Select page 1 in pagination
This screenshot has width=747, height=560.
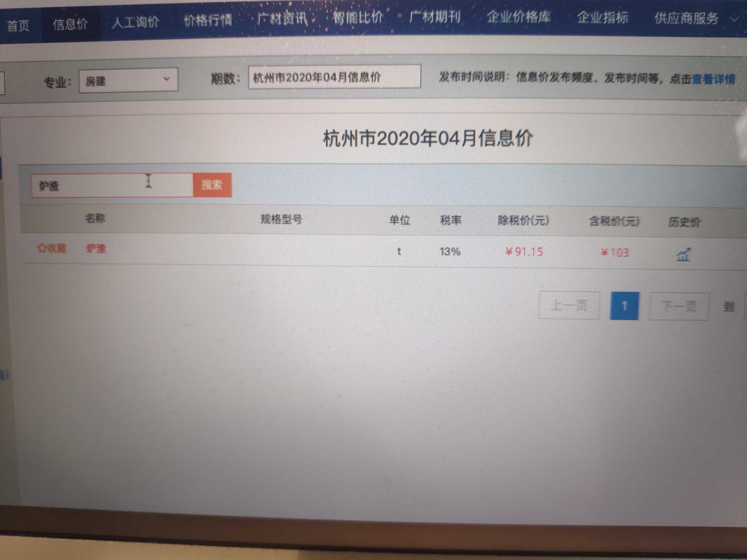(624, 306)
